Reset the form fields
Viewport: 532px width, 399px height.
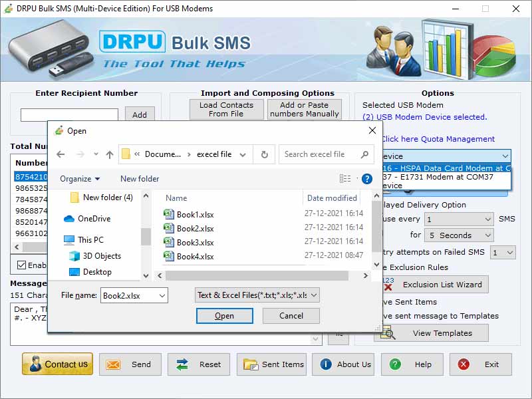click(x=198, y=364)
